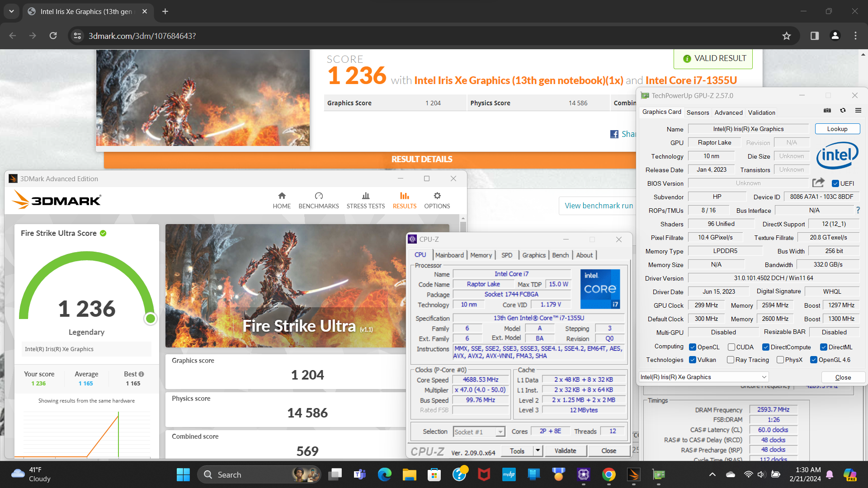868x488 pixels.
Task: Click GPU-Z Close button
Action: [843, 377]
